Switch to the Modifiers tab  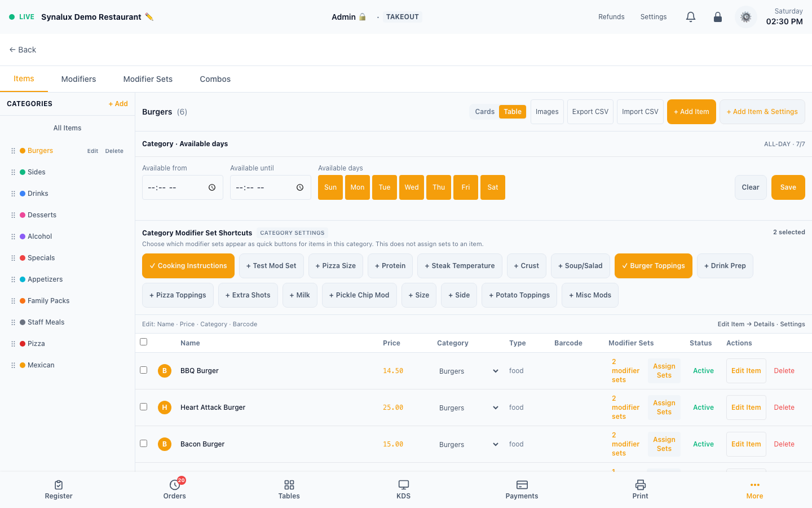(78, 79)
